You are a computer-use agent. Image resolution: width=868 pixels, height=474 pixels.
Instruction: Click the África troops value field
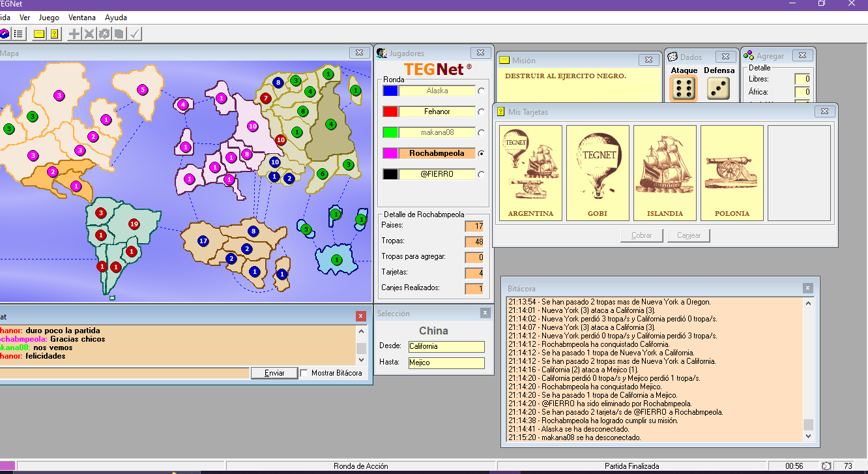pyautogui.click(x=802, y=93)
